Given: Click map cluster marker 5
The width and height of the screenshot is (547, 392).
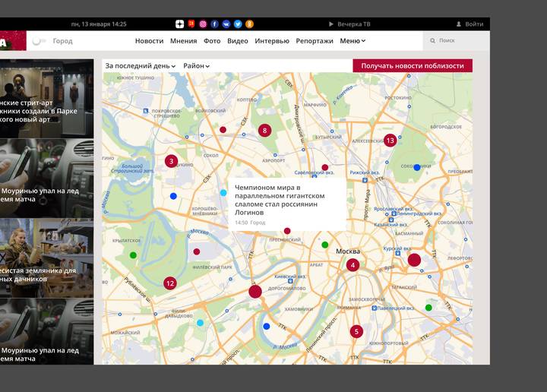Looking at the screenshot, I should click(x=356, y=331).
